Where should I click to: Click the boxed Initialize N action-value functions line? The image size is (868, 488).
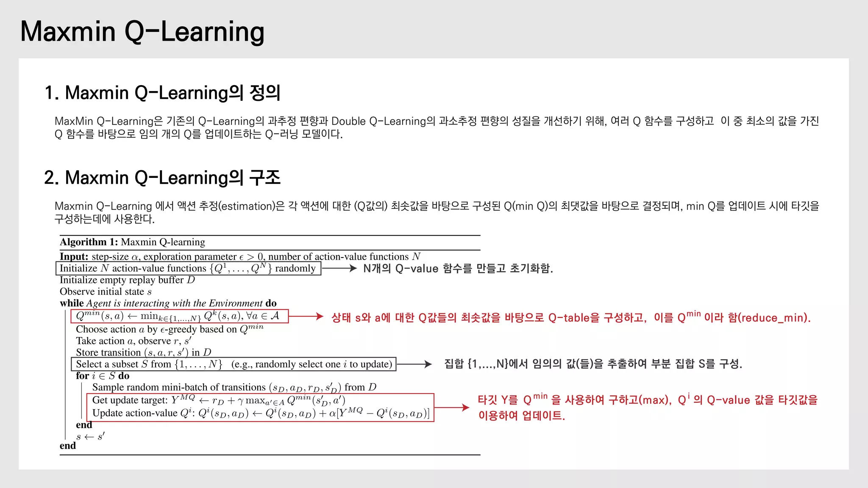coord(188,269)
